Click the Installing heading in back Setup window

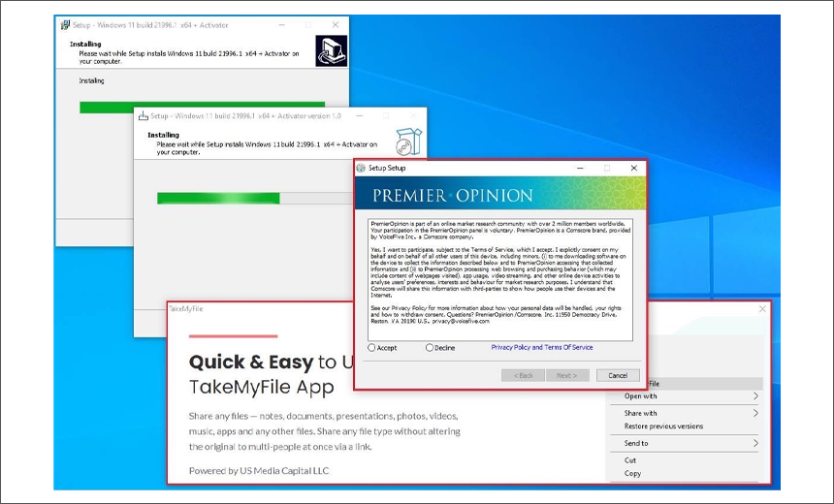(85, 45)
